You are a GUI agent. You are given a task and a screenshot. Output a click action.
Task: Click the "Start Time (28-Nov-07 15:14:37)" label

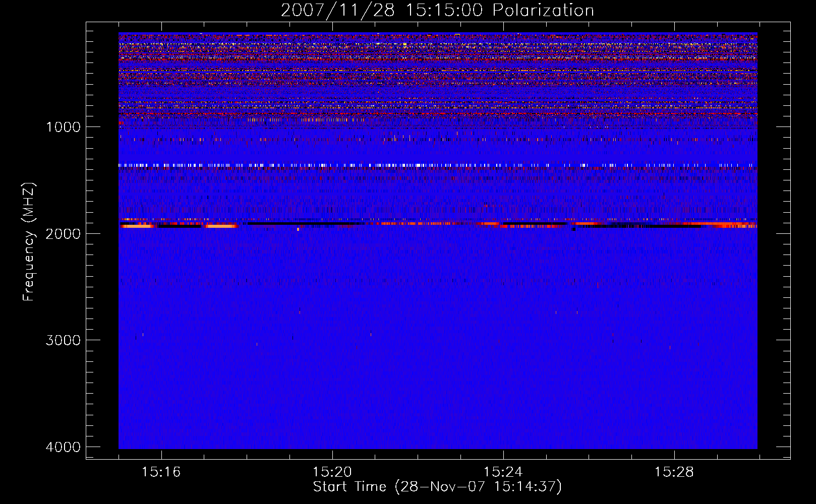point(437,487)
